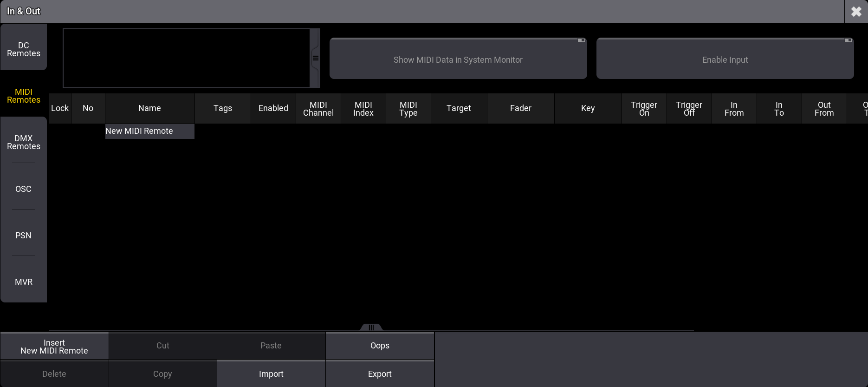The width and height of the screenshot is (868, 387).
Task: Click the Trigger On column header
Action: 644,109
